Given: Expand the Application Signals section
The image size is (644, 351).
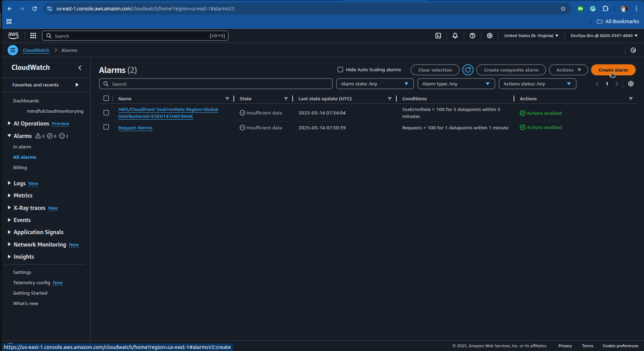Looking at the screenshot, I should 9,232.
